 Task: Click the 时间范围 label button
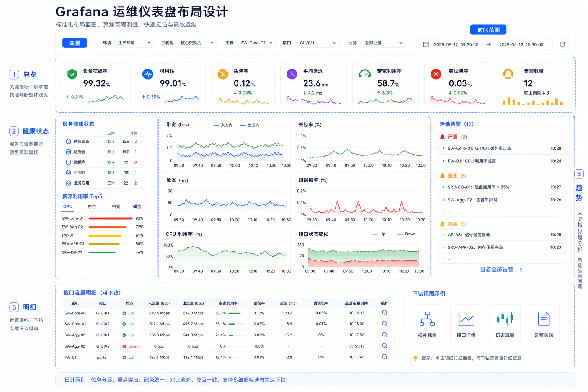coord(488,30)
